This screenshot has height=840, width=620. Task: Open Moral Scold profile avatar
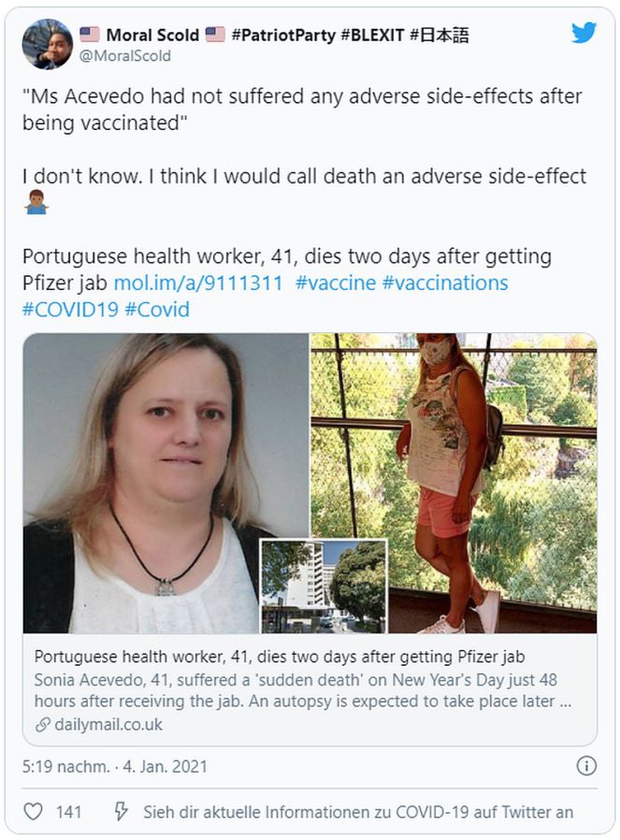pos(47,44)
